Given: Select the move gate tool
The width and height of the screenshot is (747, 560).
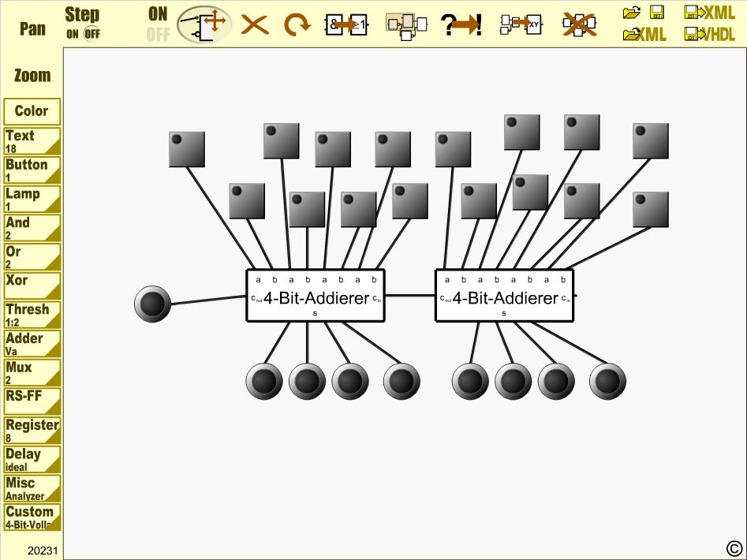Looking at the screenshot, I should coord(205,24).
